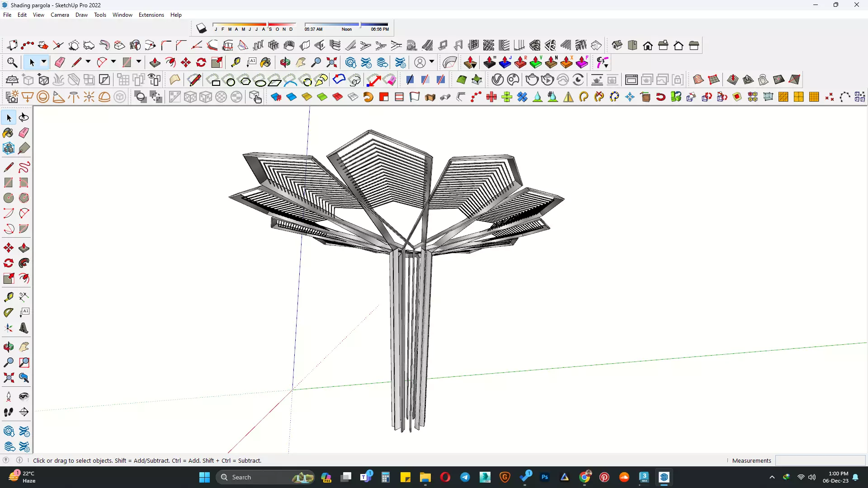Select the Zoom Extents tool in top toolbar
The image size is (868, 488).
pos(331,62)
